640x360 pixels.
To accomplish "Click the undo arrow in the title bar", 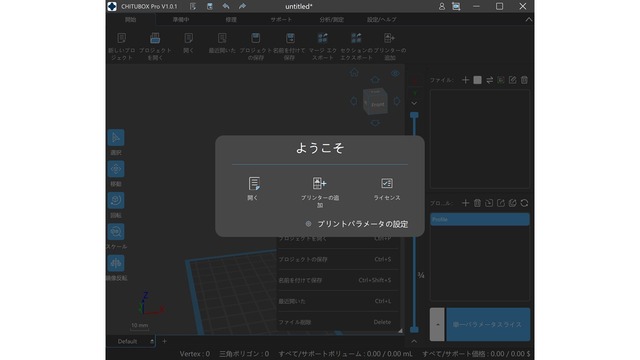I will [226, 6].
